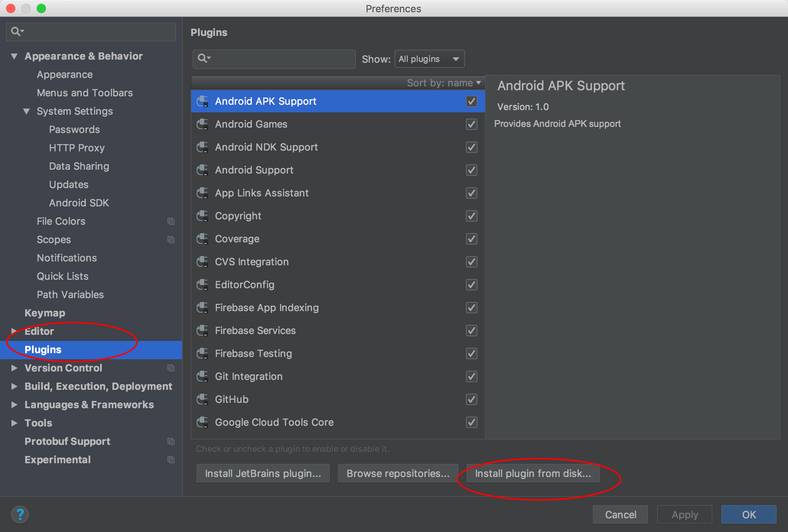
Task: Click Install JetBrains plugin button
Action: pyautogui.click(x=263, y=474)
